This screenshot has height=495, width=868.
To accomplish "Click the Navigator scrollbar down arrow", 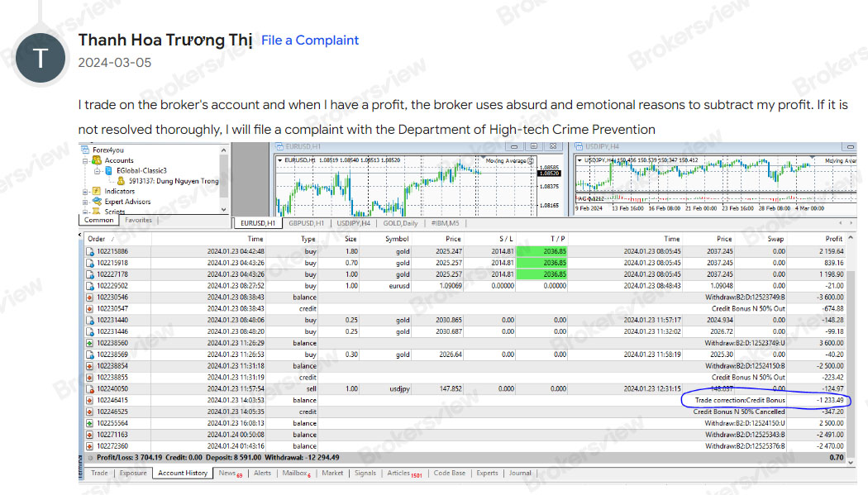I will tap(222, 208).
